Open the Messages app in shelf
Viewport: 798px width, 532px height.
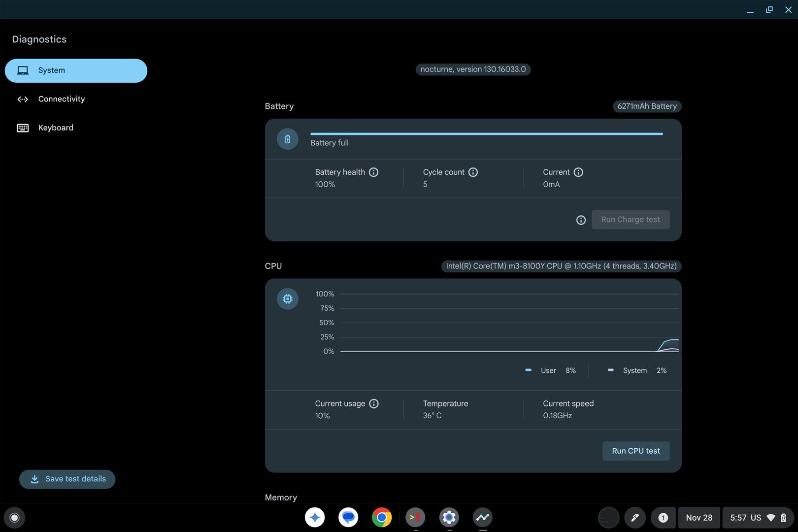(x=348, y=517)
